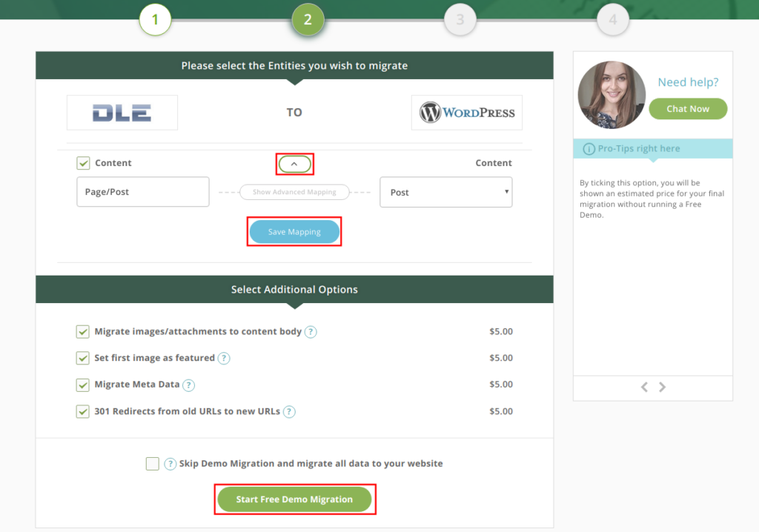
Task: Click the DLE source platform logo
Action: point(122,113)
